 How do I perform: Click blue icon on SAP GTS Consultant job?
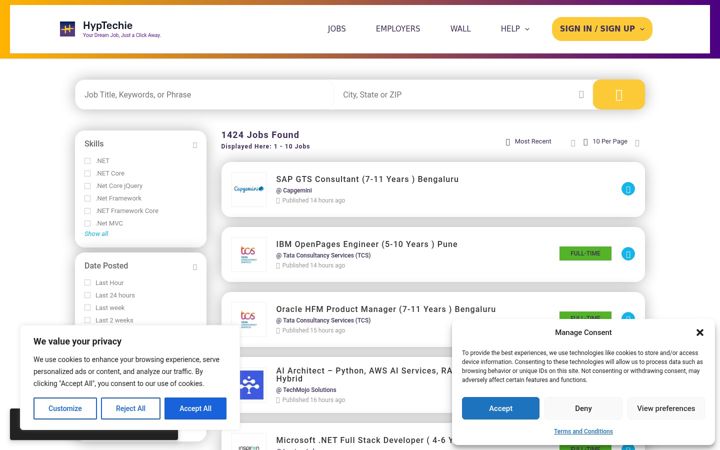pos(628,189)
